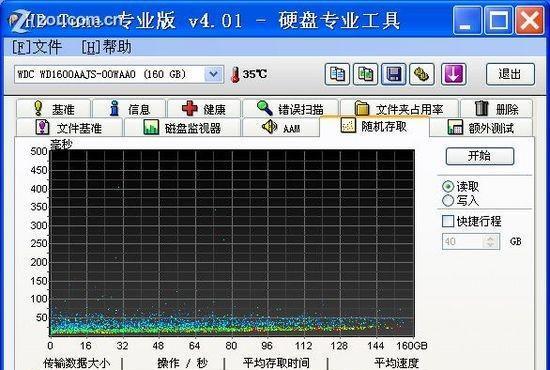Click the 开始 start button
The height and width of the screenshot is (370, 550).
point(479,156)
